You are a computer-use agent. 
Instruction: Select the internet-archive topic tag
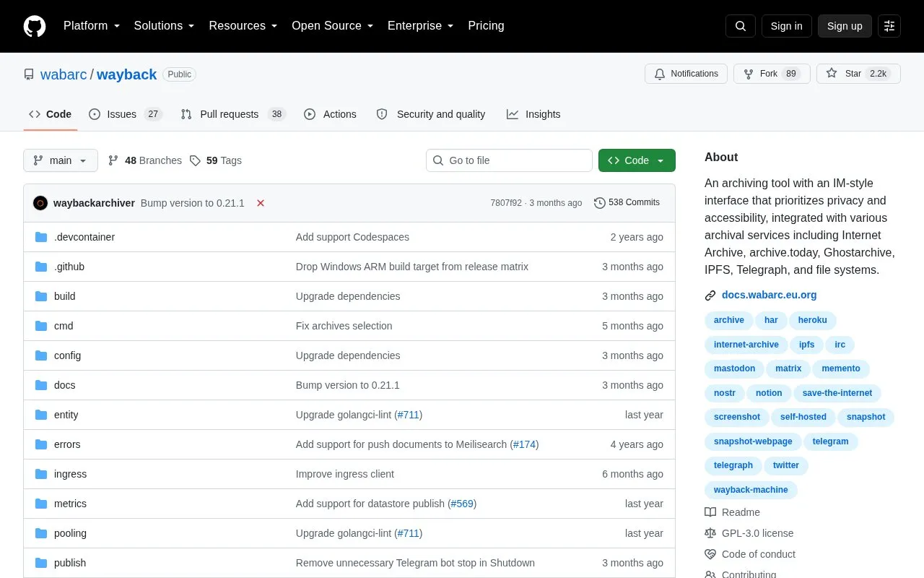[x=746, y=345]
